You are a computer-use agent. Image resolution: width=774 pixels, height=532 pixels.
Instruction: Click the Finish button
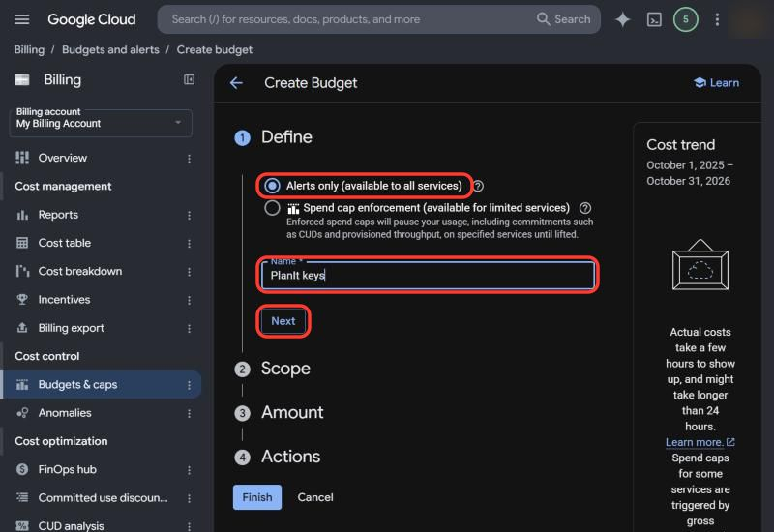click(x=257, y=497)
